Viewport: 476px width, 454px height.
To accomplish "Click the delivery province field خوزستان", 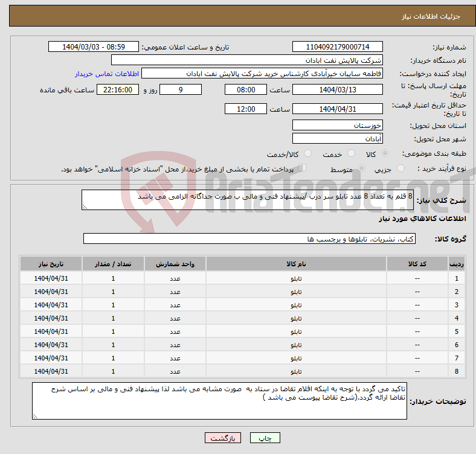I will click(337, 125).
